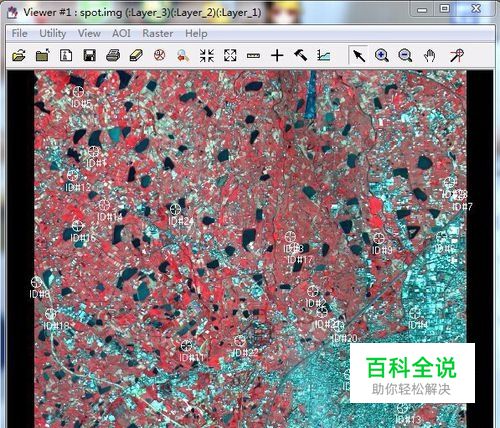Click the viewer title bar app icon
Image resolution: width=500 pixels, height=428 pixels.
point(13,12)
